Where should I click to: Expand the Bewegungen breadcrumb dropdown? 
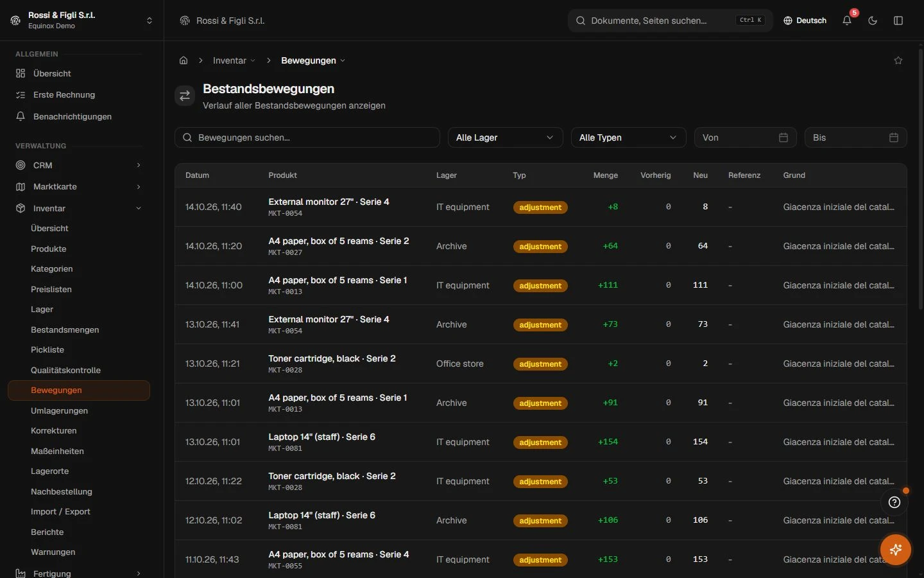[x=313, y=60]
